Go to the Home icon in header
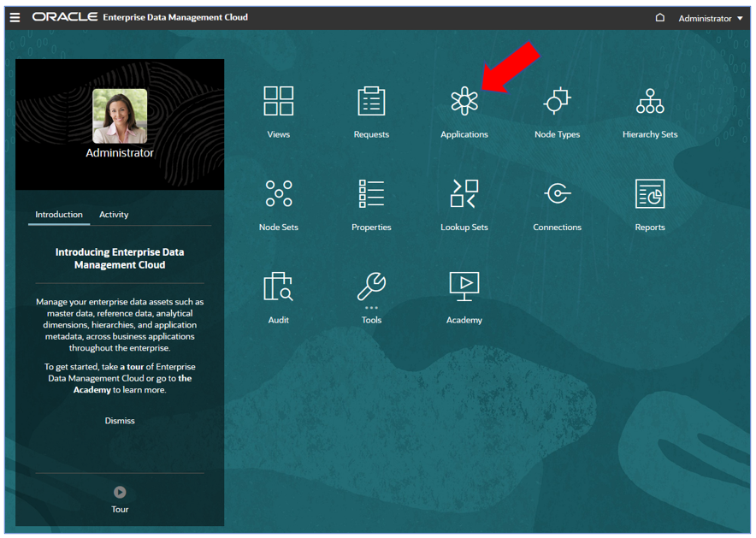This screenshot has width=756, height=538. click(660, 18)
